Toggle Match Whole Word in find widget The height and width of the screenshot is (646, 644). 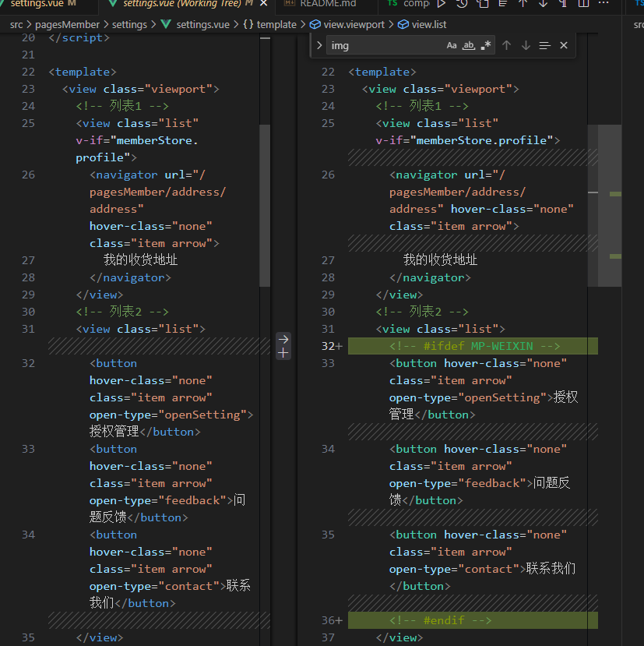tap(469, 45)
